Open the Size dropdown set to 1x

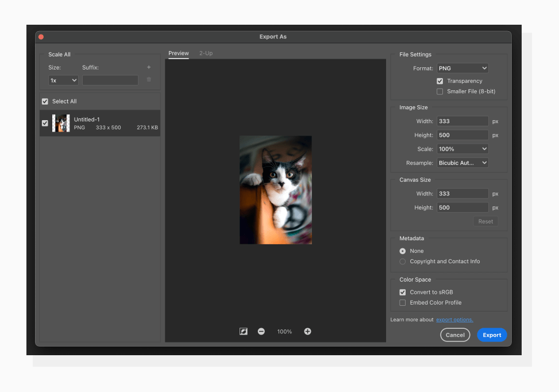(x=63, y=80)
